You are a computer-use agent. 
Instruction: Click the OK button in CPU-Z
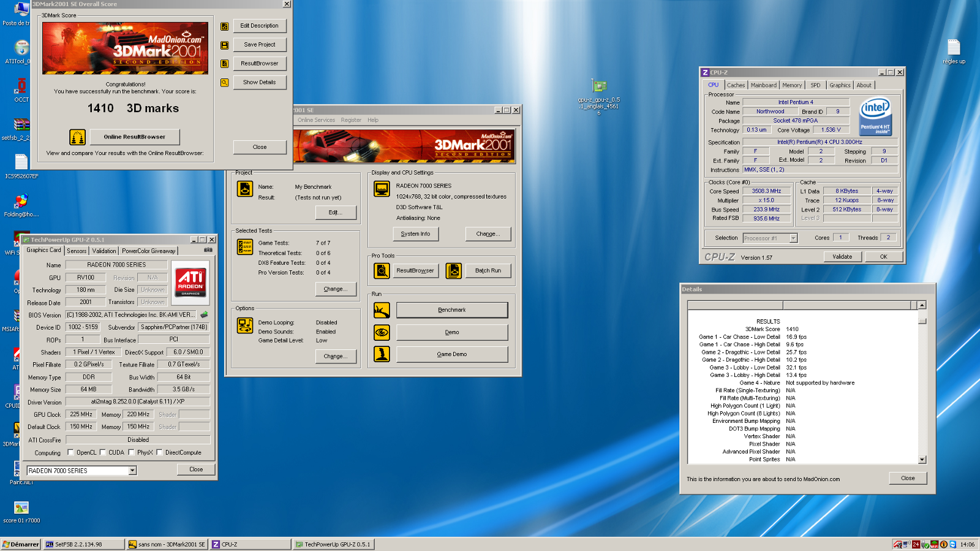tap(883, 257)
